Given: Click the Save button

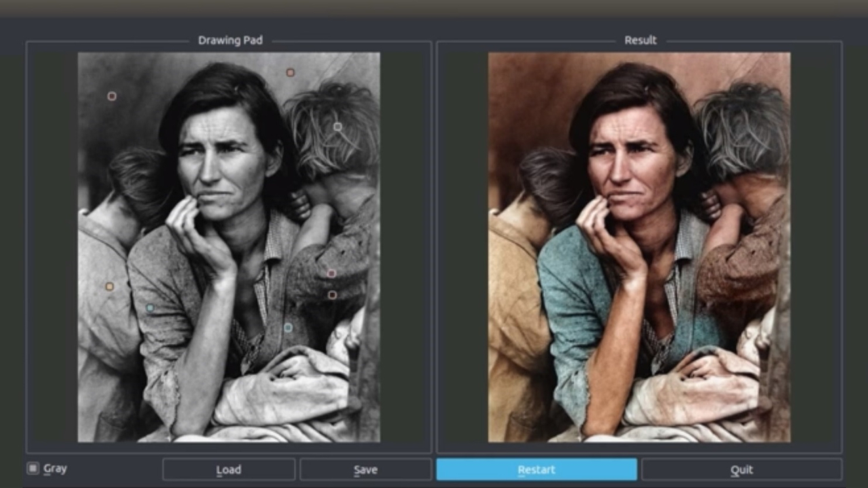Looking at the screenshot, I should click(x=366, y=470).
